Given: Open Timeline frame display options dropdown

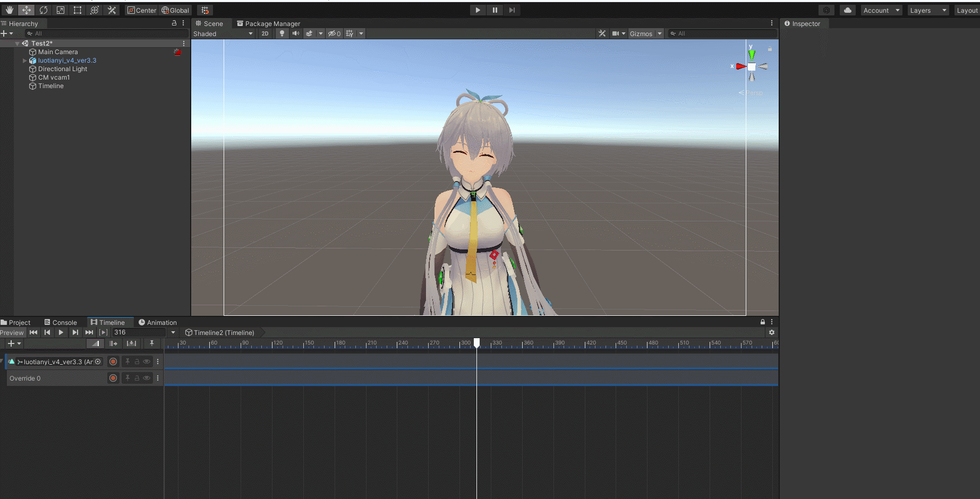Looking at the screenshot, I should point(173,332).
